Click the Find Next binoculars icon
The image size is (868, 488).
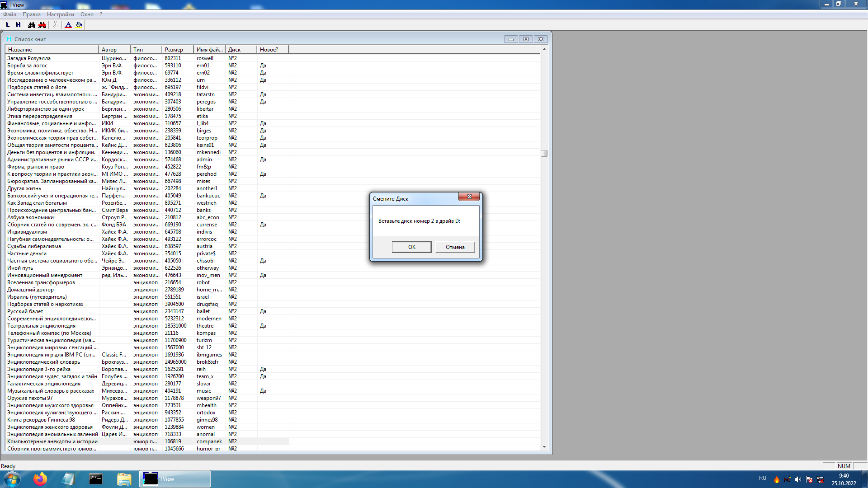pos(42,25)
